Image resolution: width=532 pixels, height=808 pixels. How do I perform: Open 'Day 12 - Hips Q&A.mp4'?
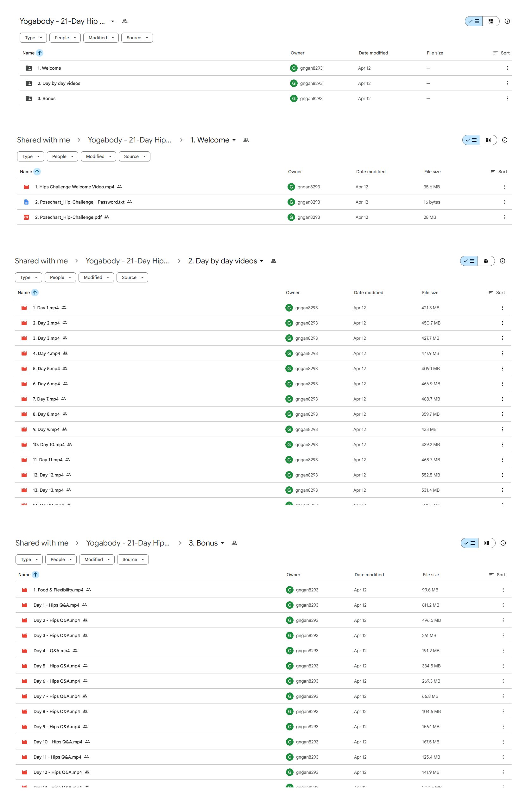pyautogui.click(x=58, y=772)
